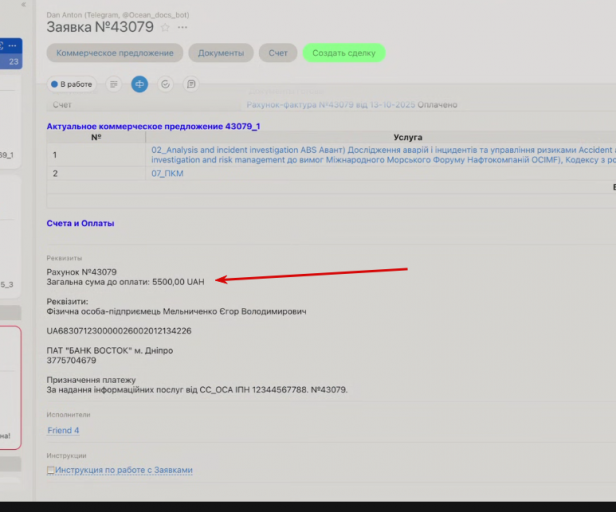Click the Загальна сума до оплати: 5500,00 UAH text
This screenshot has width=616, height=512.
click(125, 282)
